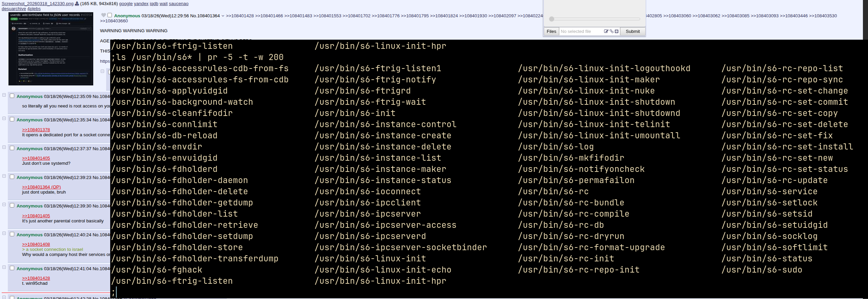
Task: Follow backlink >>108403660 below OP header
Action: pyautogui.click(x=114, y=21)
